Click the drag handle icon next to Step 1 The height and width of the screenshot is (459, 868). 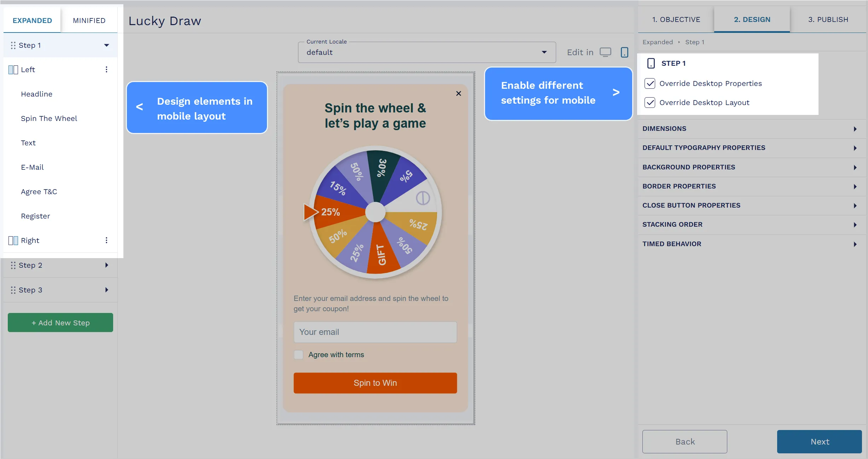click(13, 45)
